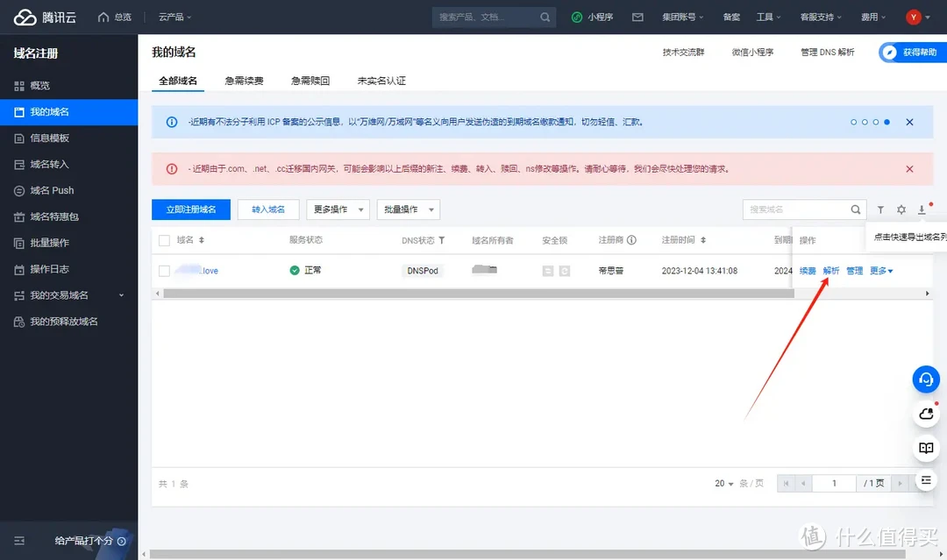This screenshot has width=947, height=560.
Task: Open the 20 条/页 page size dropdown
Action: [723, 484]
